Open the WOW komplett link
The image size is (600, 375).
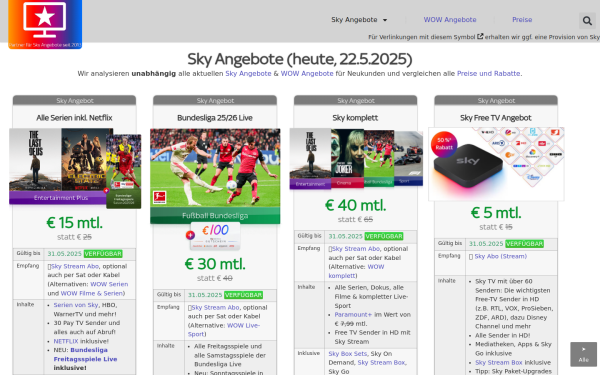click(356, 271)
